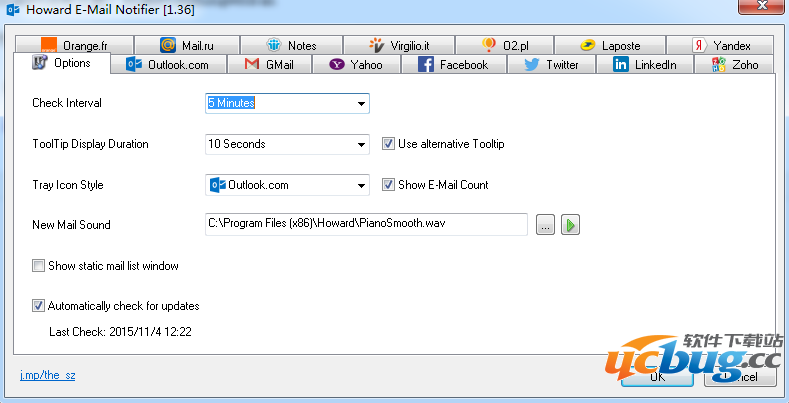Click the New Mail Sound path field
Viewport: 789px width, 403px height.
(366, 224)
